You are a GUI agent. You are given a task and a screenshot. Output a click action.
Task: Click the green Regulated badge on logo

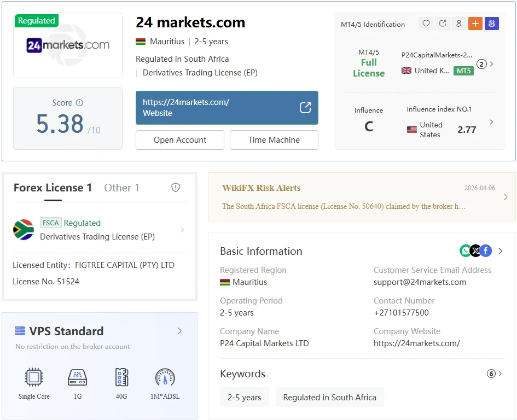pos(36,20)
